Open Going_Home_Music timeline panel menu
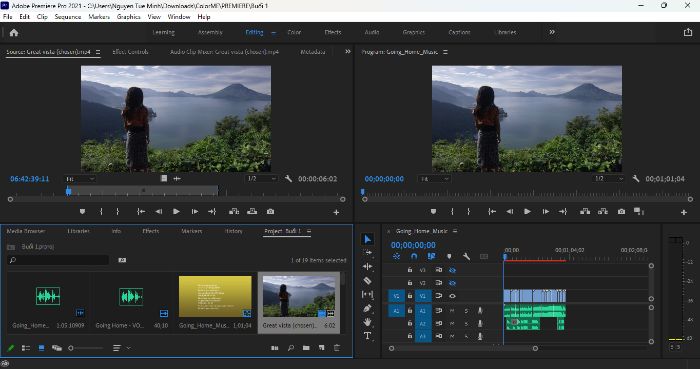The width and height of the screenshot is (700, 369). (455, 231)
